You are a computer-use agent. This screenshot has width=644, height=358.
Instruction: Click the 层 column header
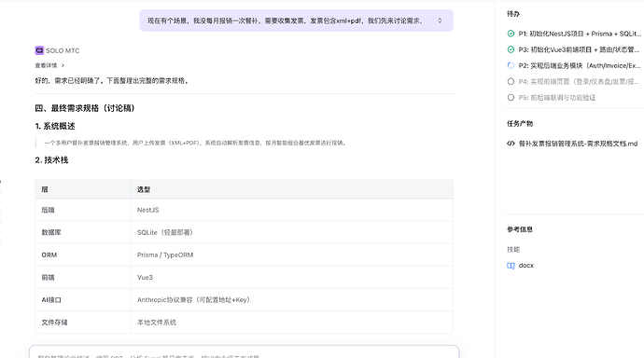(x=45, y=189)
